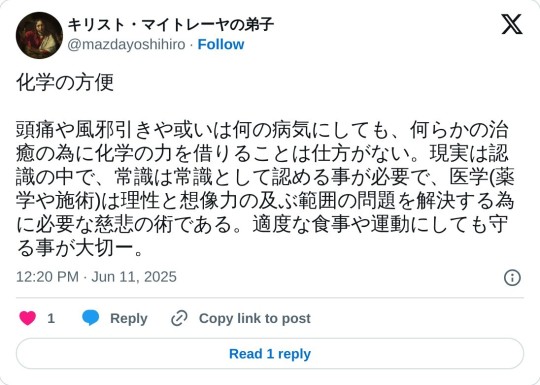Click the blue reply speech bubble icon
Image resolution: width=540 pixels, height=385 pixels.
(91, 318)
